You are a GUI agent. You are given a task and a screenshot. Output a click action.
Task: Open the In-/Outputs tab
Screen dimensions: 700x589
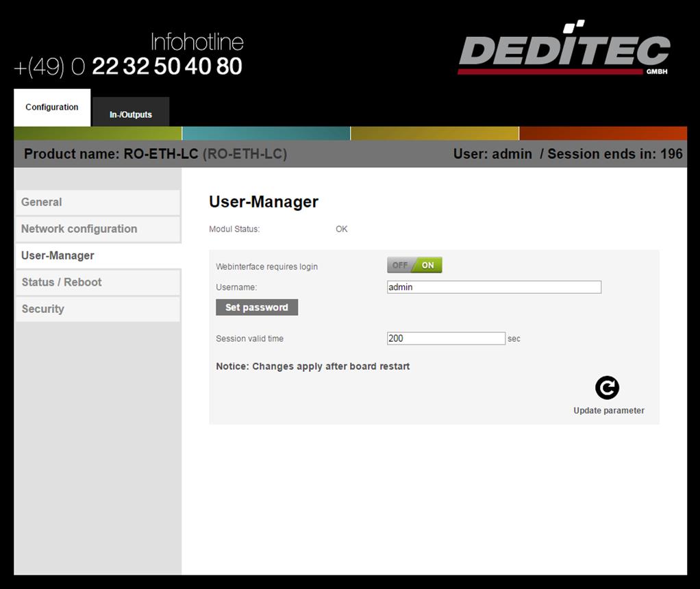click(x=131, y=114)
